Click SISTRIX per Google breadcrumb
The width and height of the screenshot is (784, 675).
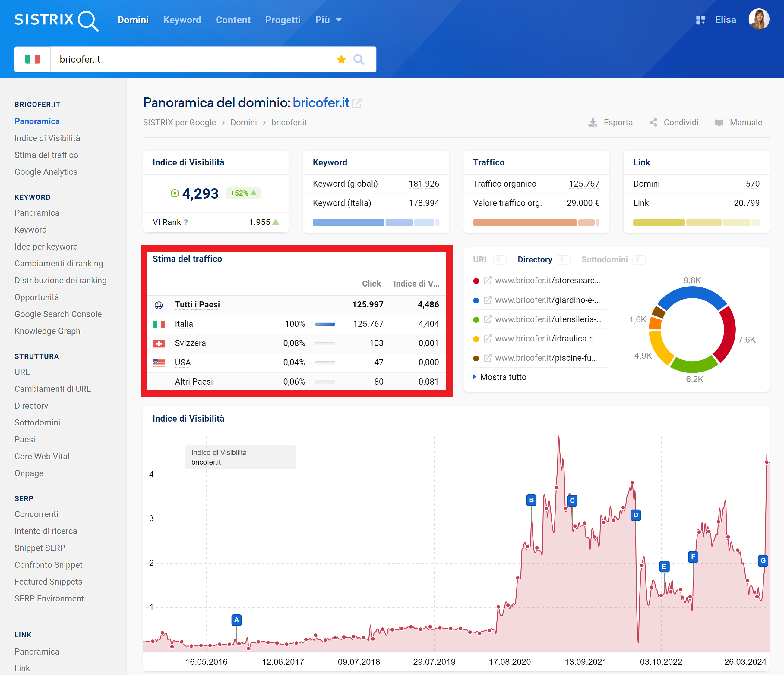tap(179, 123)
